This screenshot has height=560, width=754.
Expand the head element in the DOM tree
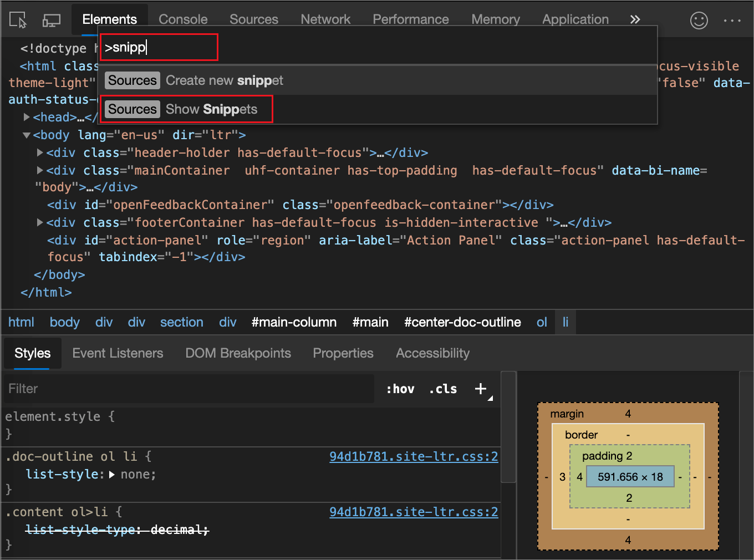(27, 117)
